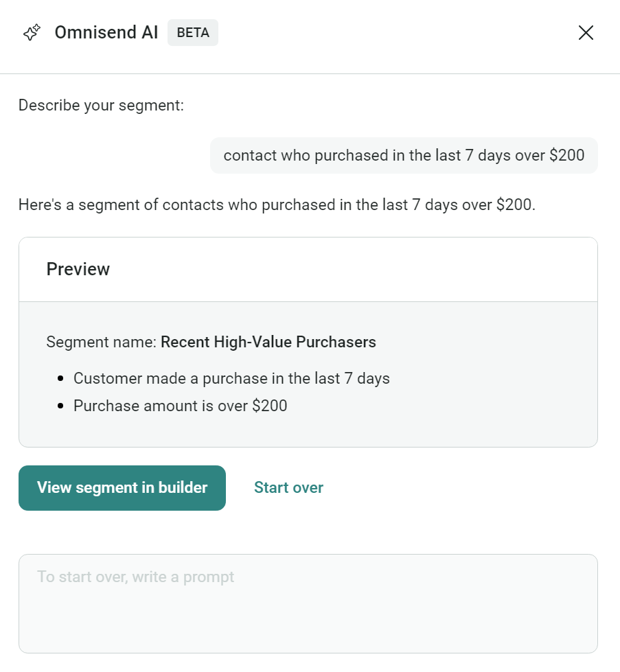620x672 pixels.
Task: Close the Omnisend AI panel
Action: click(586, 33)
